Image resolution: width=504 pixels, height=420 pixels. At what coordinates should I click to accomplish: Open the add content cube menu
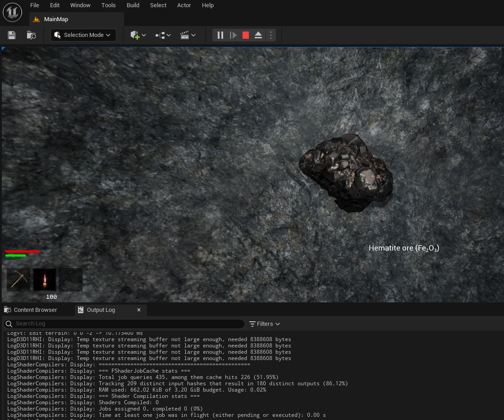(138, 35)
